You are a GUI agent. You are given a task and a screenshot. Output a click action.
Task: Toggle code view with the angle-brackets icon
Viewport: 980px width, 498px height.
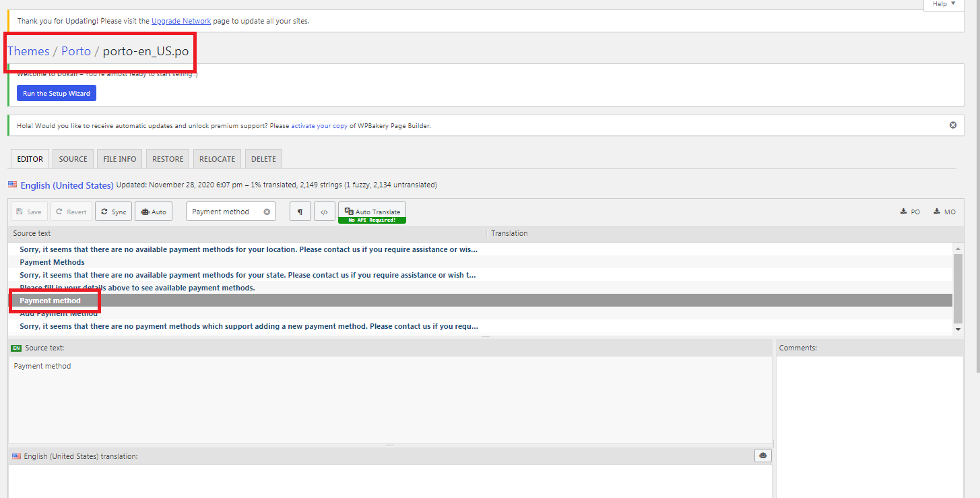point(324,212)
